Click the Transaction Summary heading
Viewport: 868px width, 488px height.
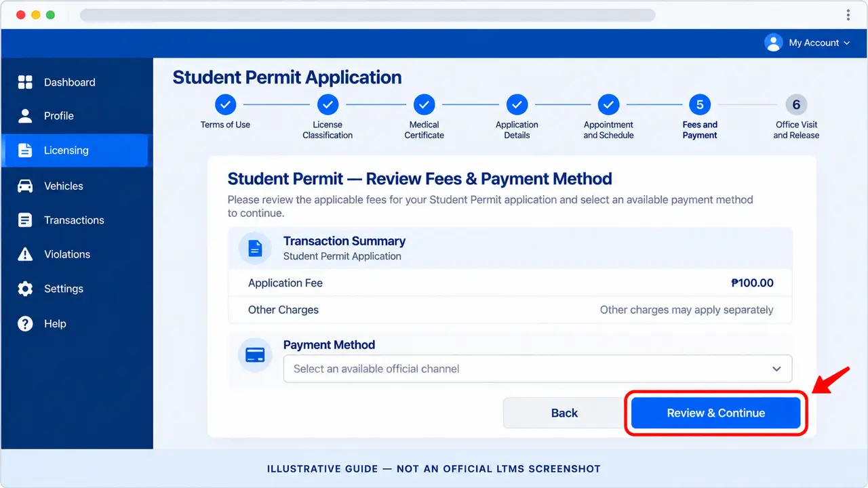tap(344, 241)
